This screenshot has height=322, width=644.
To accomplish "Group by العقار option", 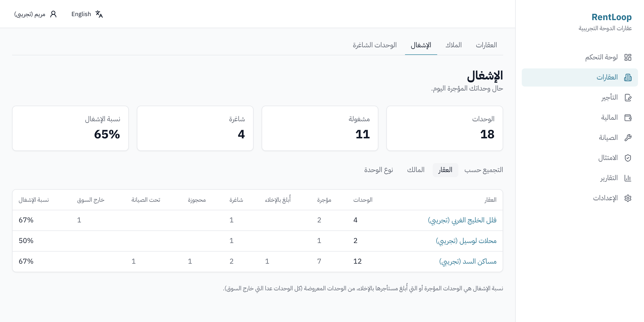I will pyautogui.click(x=445, y=170).
